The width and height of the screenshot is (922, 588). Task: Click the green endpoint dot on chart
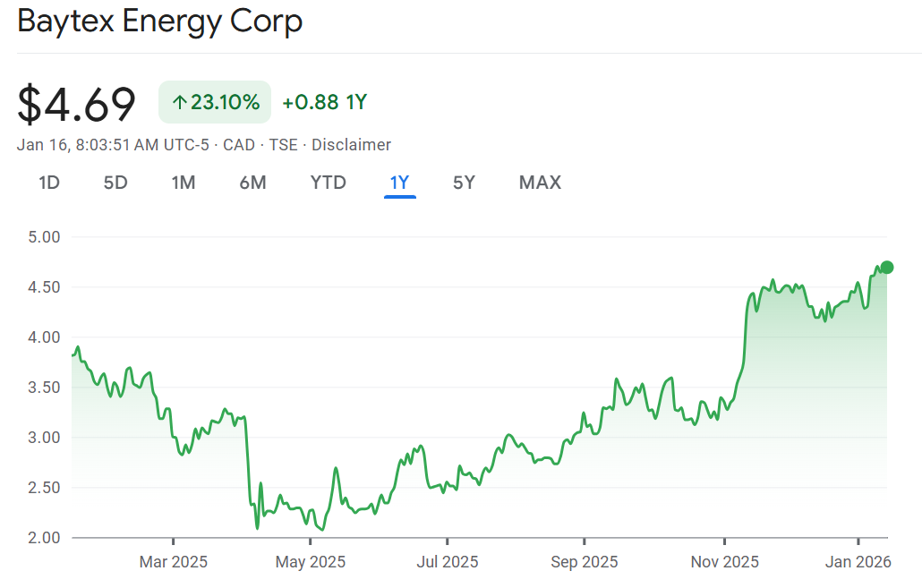pyautogui.click(x=887, y=267)
